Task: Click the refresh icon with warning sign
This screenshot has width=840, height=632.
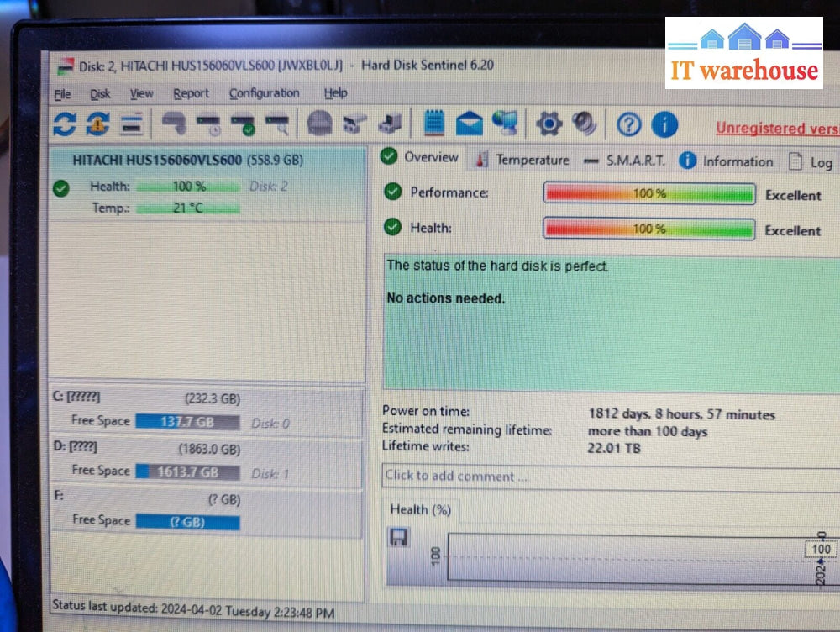Action: coord(97,124)
